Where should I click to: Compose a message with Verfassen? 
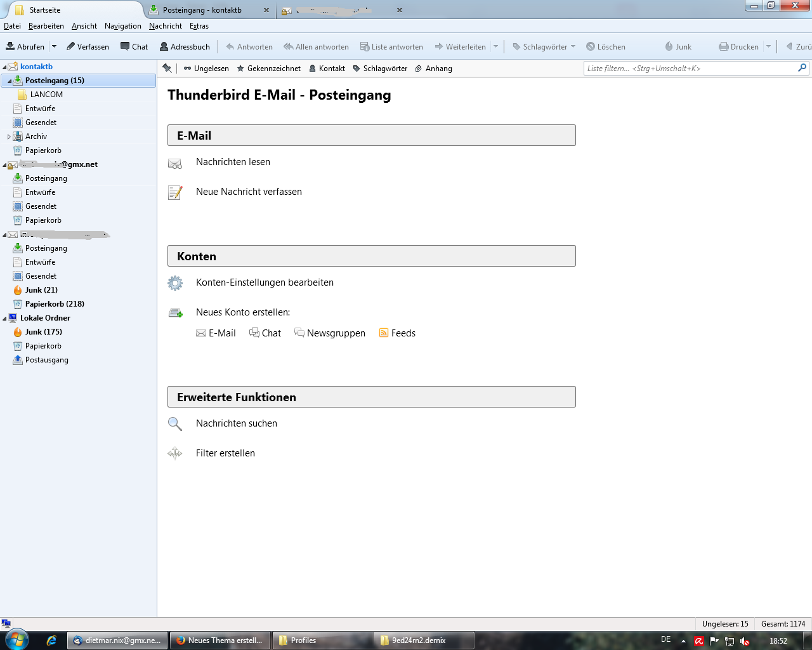point(88,46)
